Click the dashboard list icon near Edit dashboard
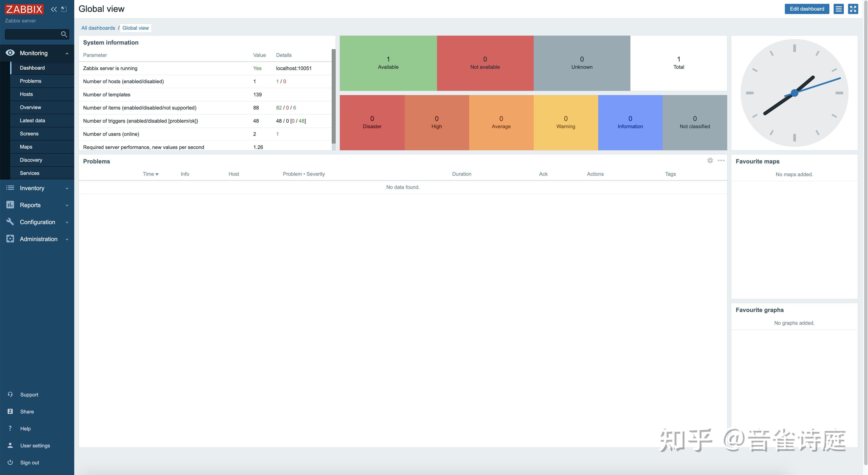 tap(839, 9)
